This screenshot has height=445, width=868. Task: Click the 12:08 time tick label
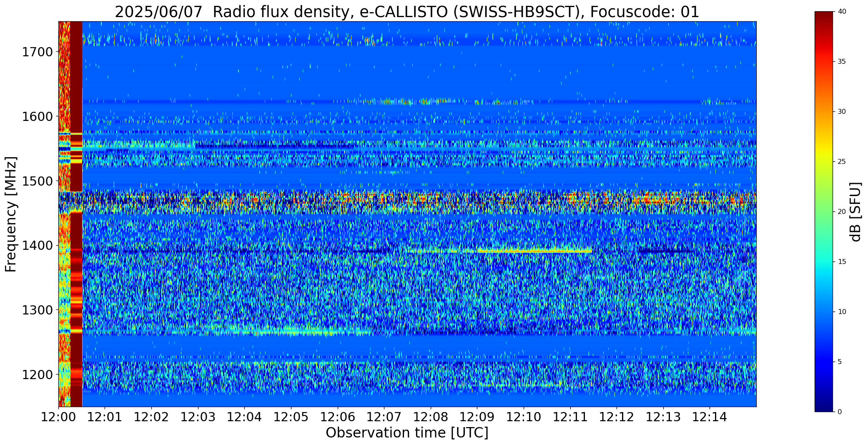(431, 417)
